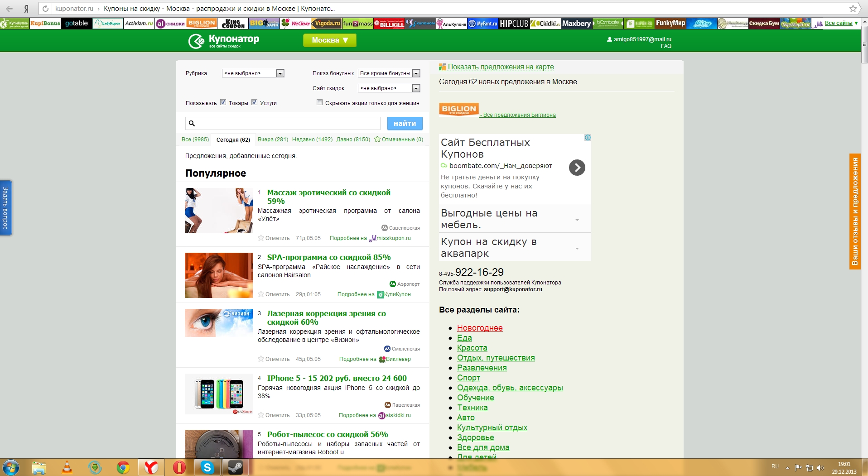Mark the Массаж эротический offer with Отметить
Image resolution: width=868 pixels, height=476 pixels.
pyautogui.click(x=274, y=238)
